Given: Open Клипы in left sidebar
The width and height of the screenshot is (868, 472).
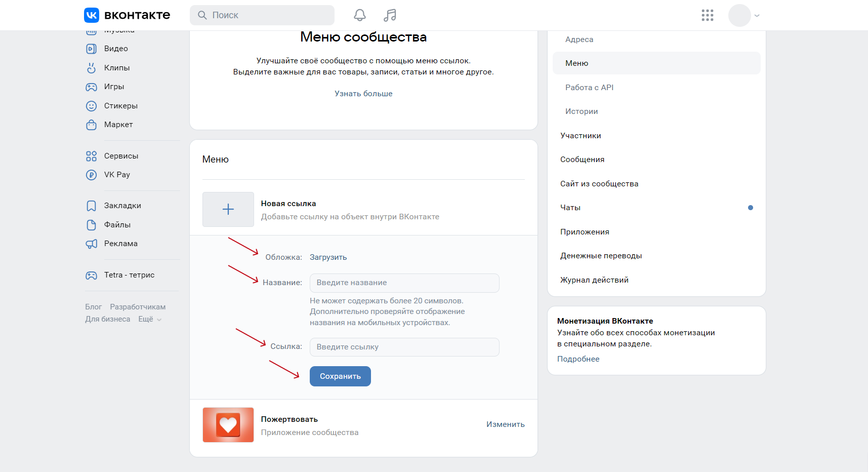Looking at the screenshot, I should pos(117,68).
